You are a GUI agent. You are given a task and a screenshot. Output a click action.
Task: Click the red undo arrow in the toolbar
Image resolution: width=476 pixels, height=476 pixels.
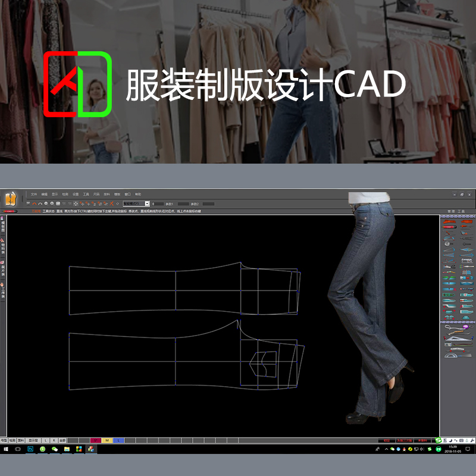point(35,203)
